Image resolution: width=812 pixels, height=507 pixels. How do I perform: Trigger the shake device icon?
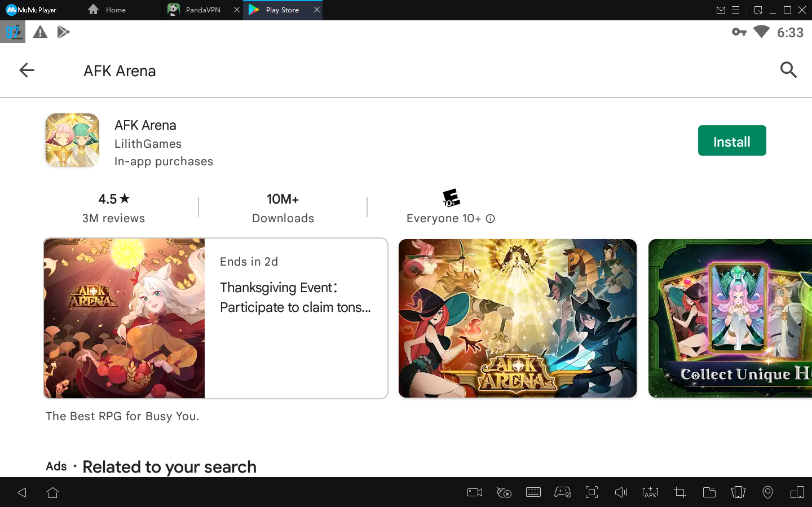pos(738,492)
